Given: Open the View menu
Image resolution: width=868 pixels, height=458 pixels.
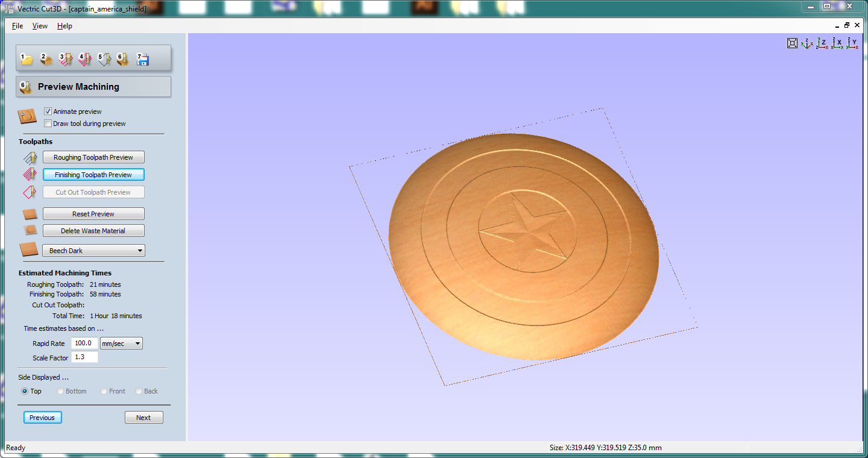Looking at the screenshot, I should tap(40, 26).
